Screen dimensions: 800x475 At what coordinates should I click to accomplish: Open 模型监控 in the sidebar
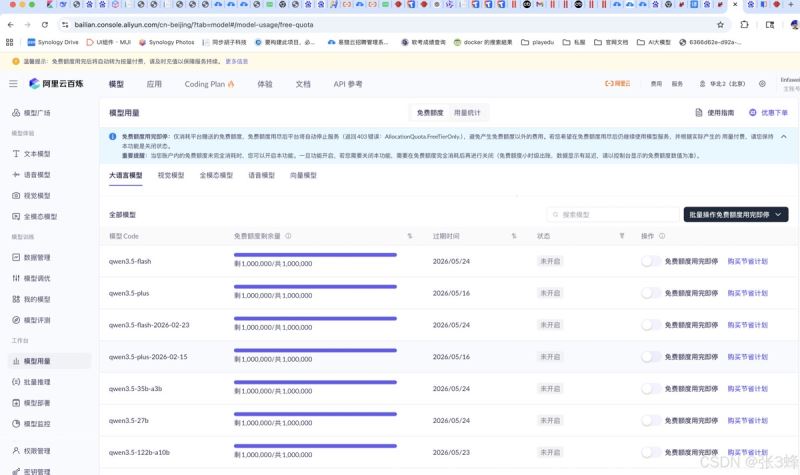31,423
